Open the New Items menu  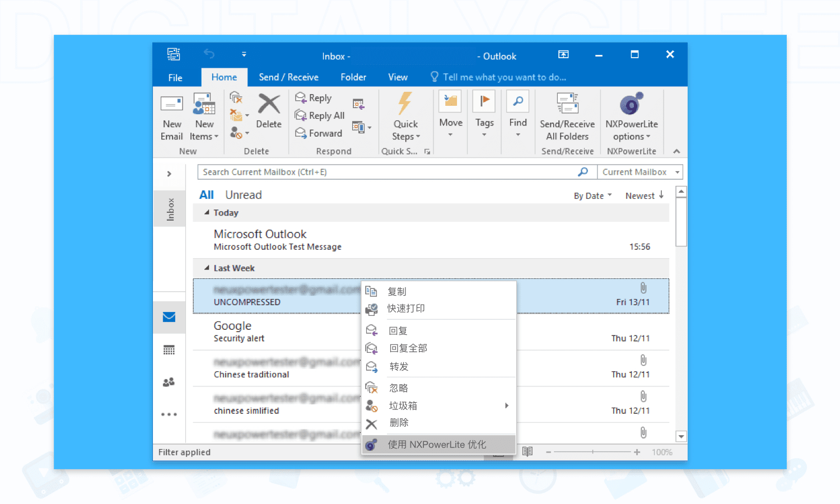click(x=204, y=117)
